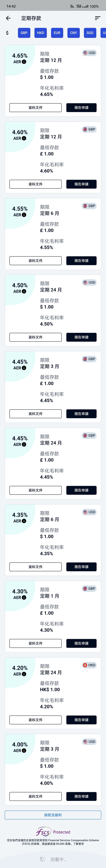Select the GBP currency filter chip
106x868 pixels.
coord(24,33)
